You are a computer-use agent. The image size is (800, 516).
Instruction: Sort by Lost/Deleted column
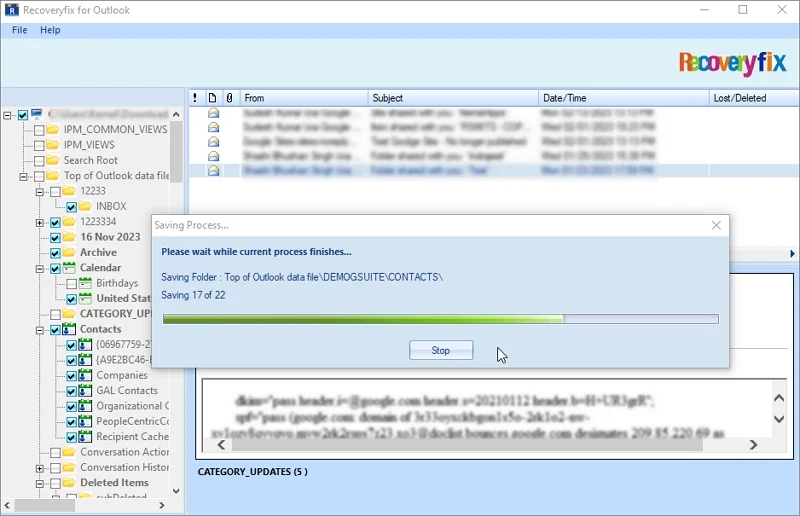754,98
